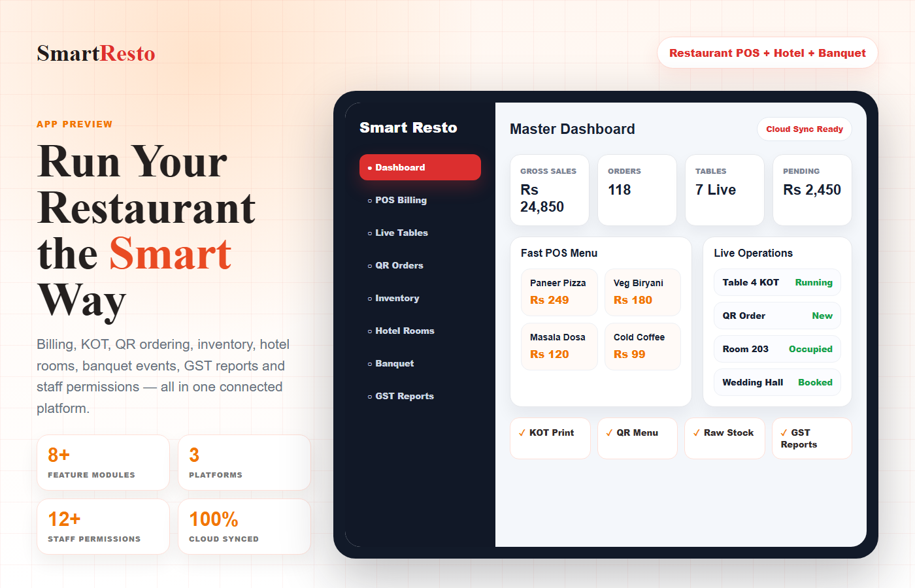This screenshot has height=588, width=915.
Task: Click the SmartResto logo
Action: [96, 53]
